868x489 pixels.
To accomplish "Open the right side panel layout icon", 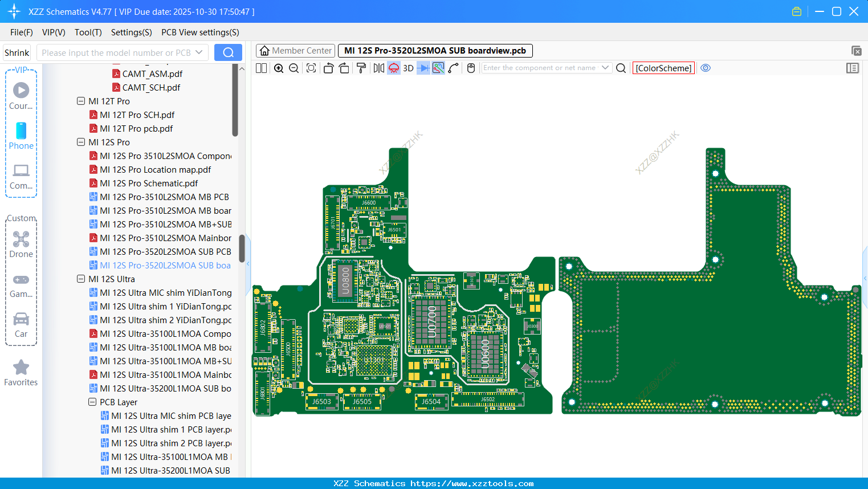I will click(x=853, y=68).
